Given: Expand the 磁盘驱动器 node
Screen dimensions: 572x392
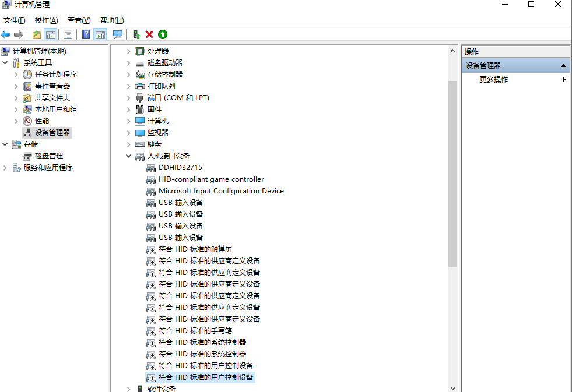Looking at the screenshot, I should pos(128,63).
